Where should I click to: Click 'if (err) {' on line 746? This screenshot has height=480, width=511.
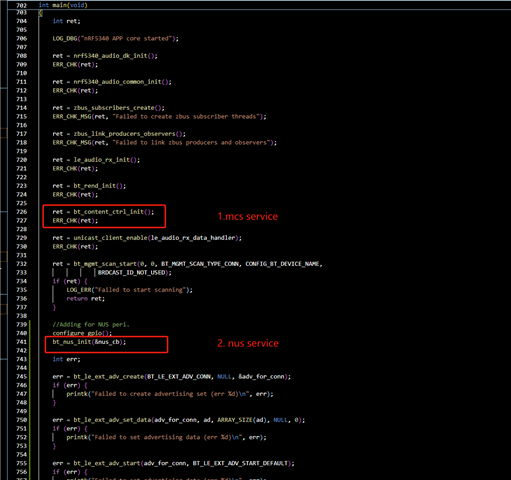tap(70, 385)
